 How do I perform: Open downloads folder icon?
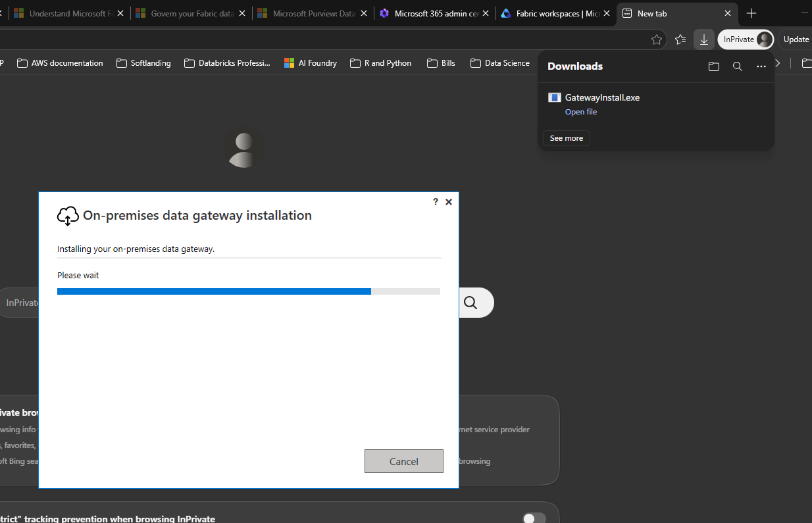click(714, 66)
